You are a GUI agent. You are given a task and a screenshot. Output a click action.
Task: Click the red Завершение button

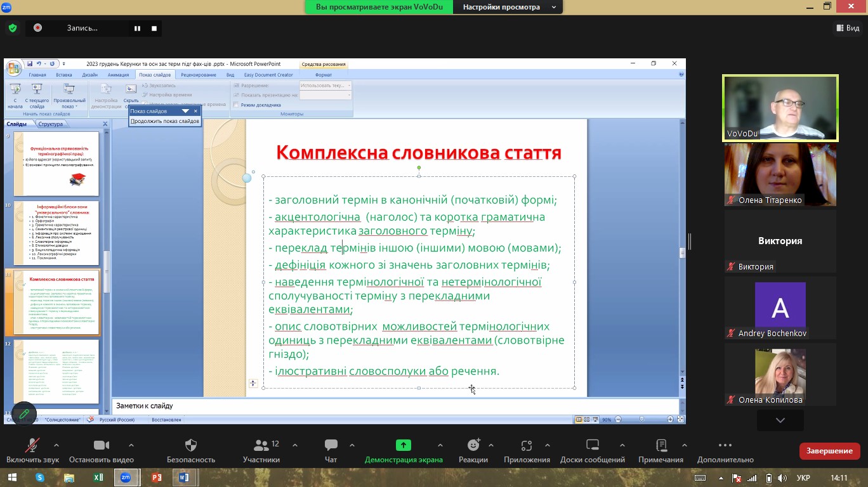point(829,451)
